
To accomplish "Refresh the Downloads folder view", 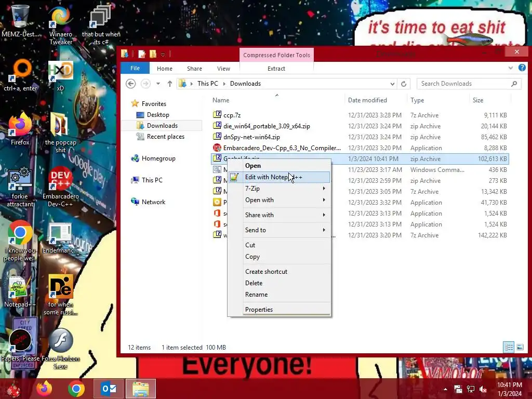I will point(404,84).
